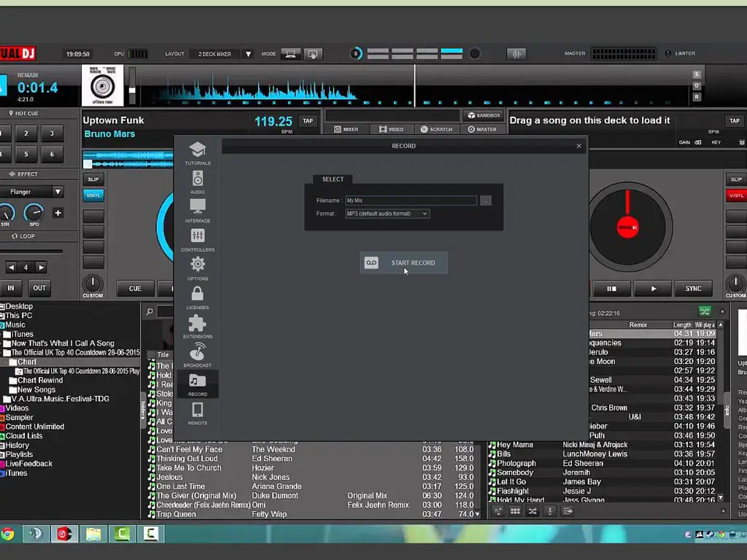Select the Record section icon
Image resolution: width=747 pixels, height=560 pixels.
click(x=197, y=384)
